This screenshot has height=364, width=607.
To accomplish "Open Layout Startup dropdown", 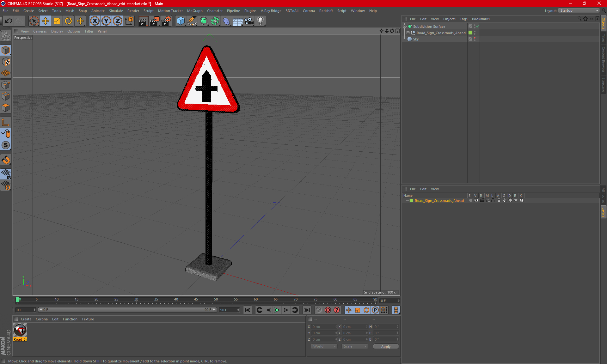I will pos(579,10).
